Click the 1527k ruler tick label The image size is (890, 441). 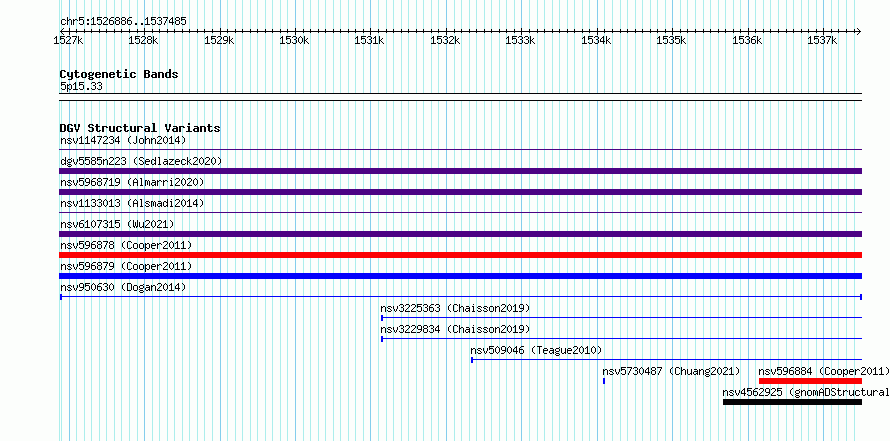click(69, 41)
